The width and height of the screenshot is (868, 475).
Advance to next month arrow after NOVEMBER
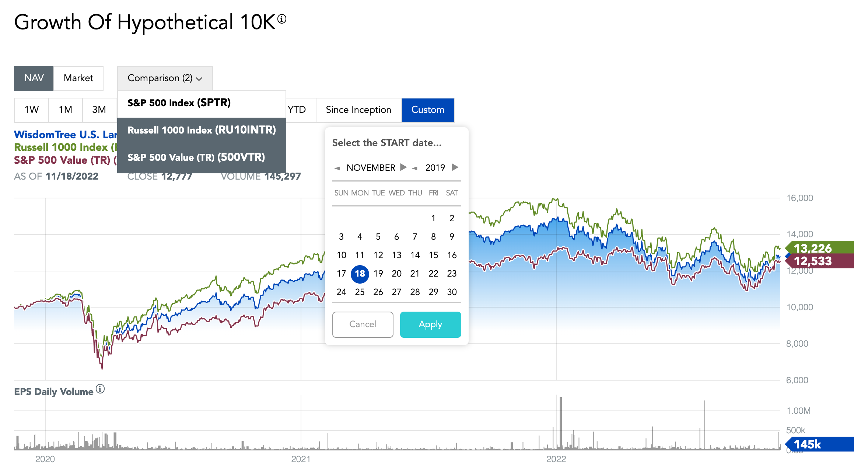point(403,167)
